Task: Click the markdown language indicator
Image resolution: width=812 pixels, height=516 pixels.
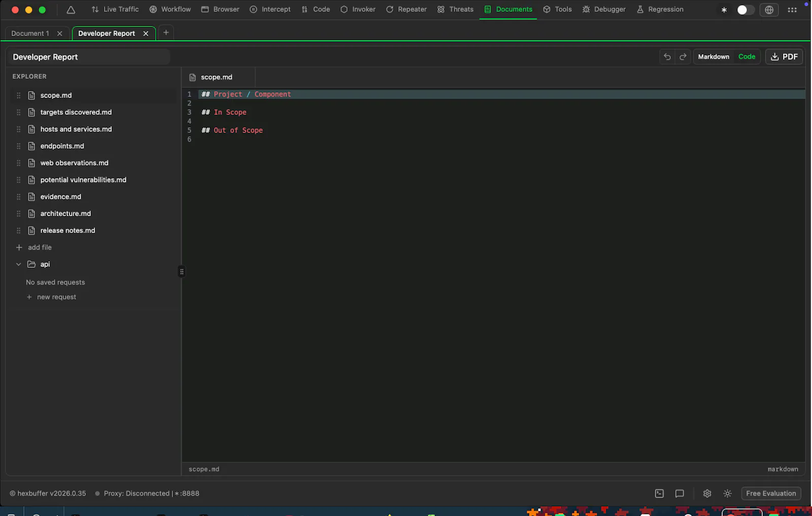Action: (x=783, y=469)
